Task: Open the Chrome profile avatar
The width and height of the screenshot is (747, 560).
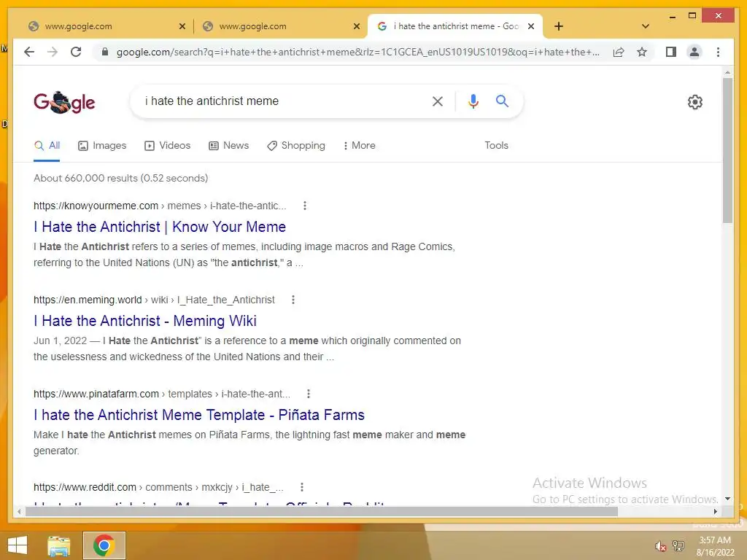Action: [694, 52]
